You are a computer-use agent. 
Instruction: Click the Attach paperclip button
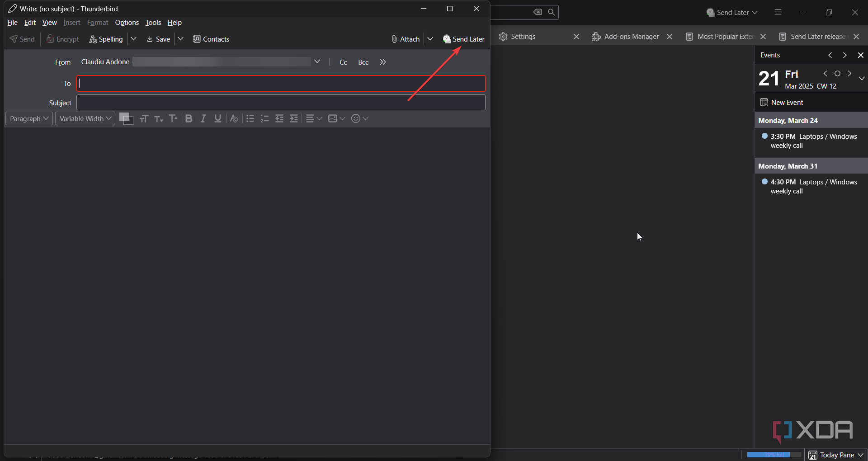[x=406, y=39]
